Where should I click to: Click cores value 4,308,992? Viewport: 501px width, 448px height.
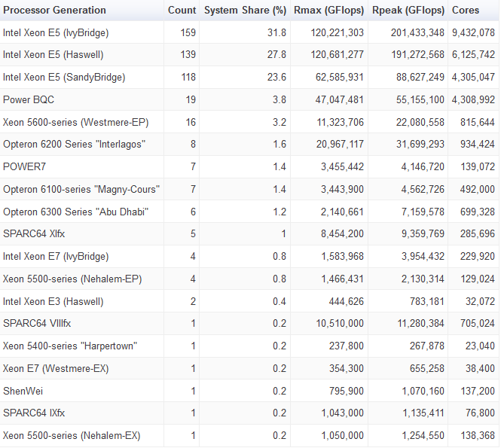click(x=473, y=99)
